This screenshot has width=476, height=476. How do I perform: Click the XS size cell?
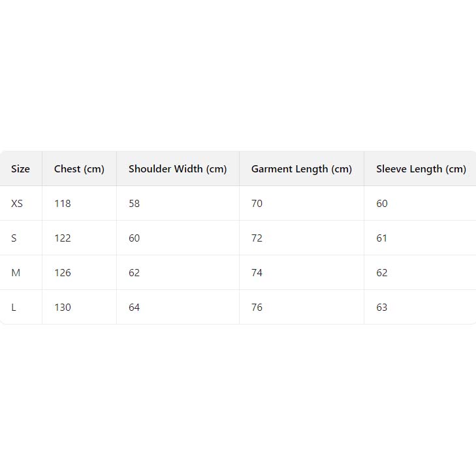coord(17,204)
